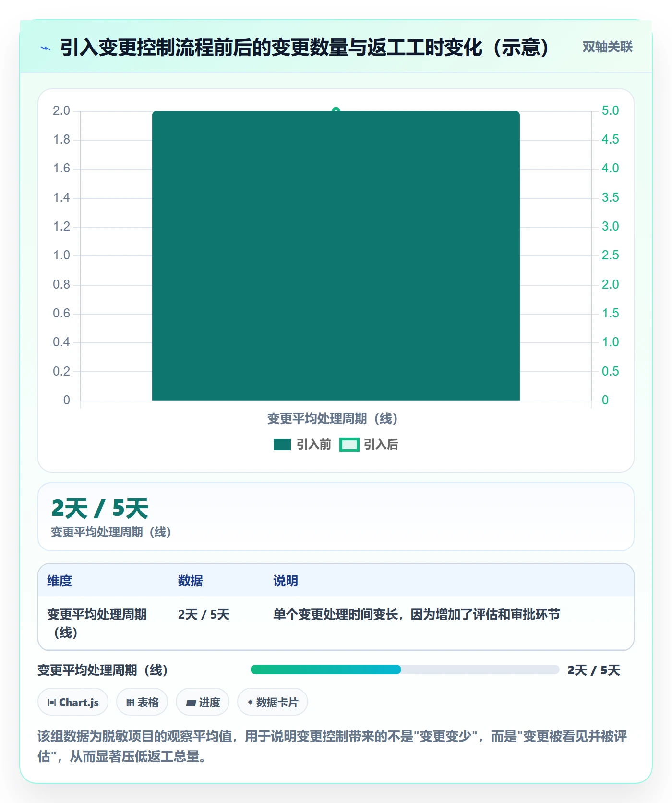Click the 2.0 top left axis label
This screenshot has width=672, height=803.
point(61,110)
